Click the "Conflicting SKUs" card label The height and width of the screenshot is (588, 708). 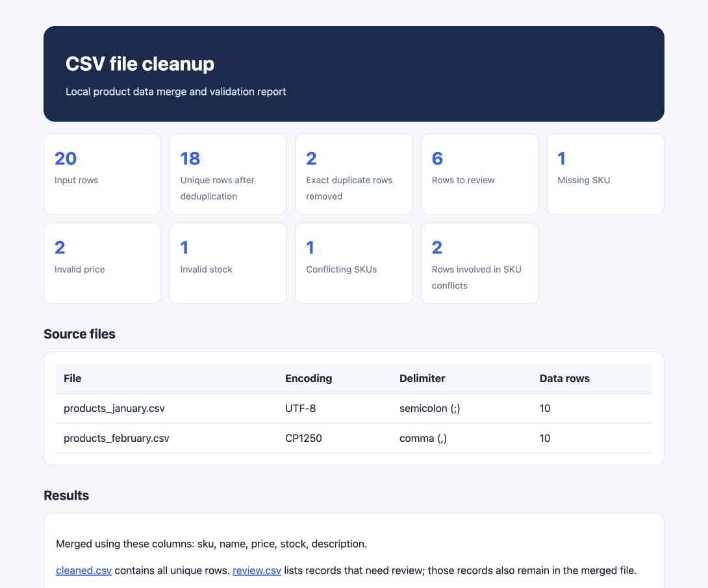[x=342, y=270]
